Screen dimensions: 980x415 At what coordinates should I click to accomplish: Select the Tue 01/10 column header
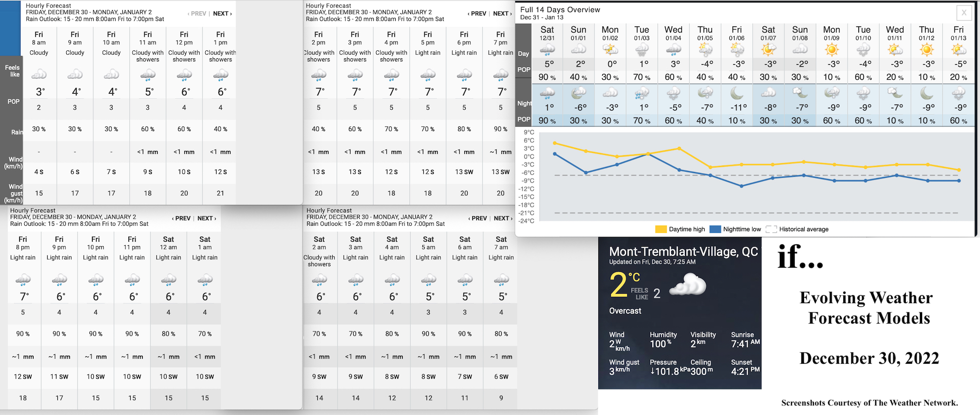coord(863,33)
